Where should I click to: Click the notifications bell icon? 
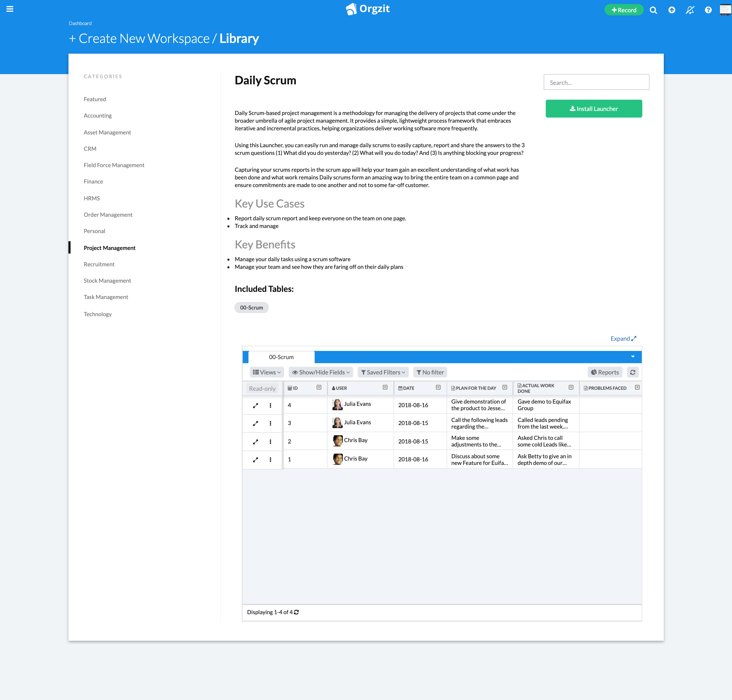click(x=691, y=9)
